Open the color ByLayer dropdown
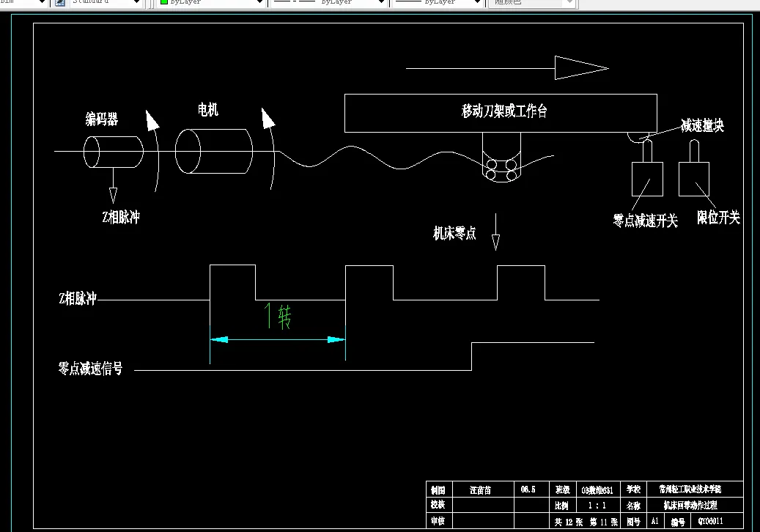760x532 pixels. (x=260, y=3)
